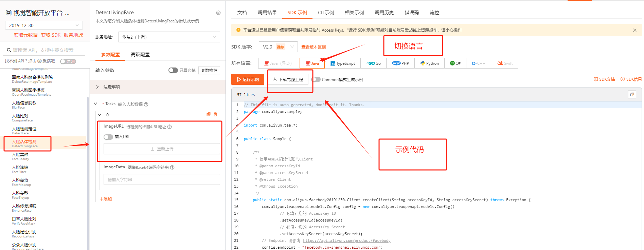Viewport: 644px width, 250px height.
Task: Collapse the Tasks parameter group
Action: pyautogui.click(x=96, y=104)
